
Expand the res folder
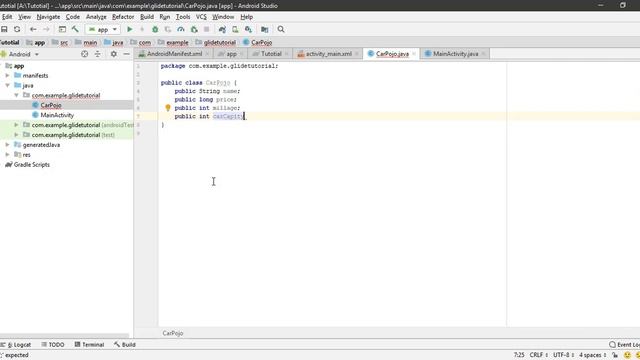(x=7, y=155)
